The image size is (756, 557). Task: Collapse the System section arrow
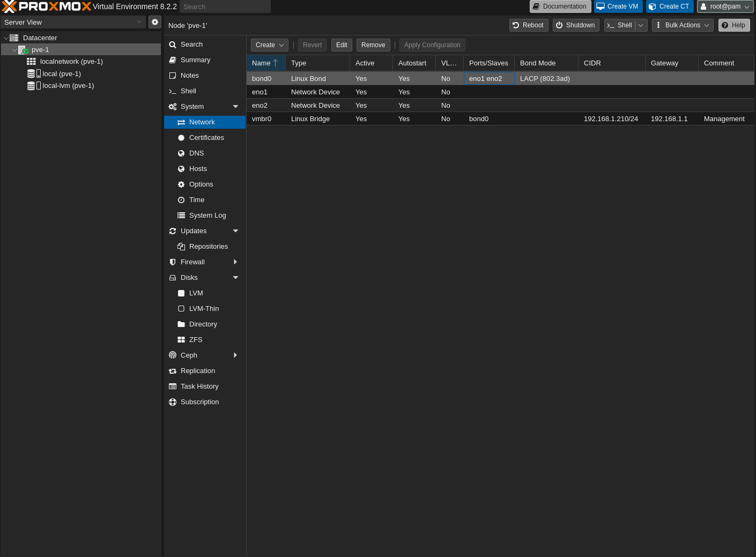point(235,107)
